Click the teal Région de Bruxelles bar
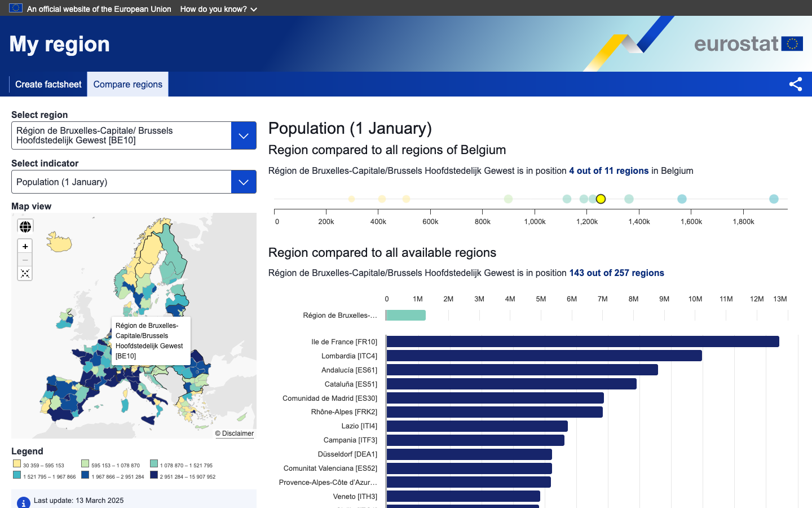Image resolution: width=812 pixels, height=508 pixels. coord(406,315)
